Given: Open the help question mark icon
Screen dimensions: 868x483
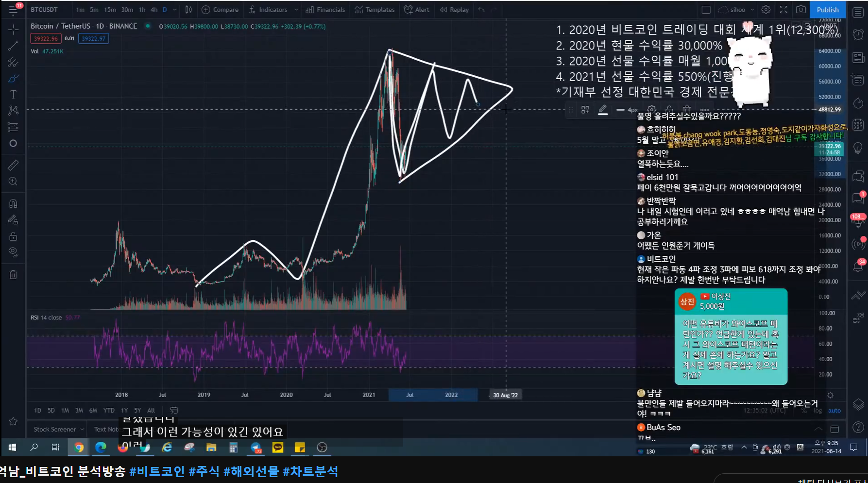Looking at the screenshot, I should coord(858,427).
